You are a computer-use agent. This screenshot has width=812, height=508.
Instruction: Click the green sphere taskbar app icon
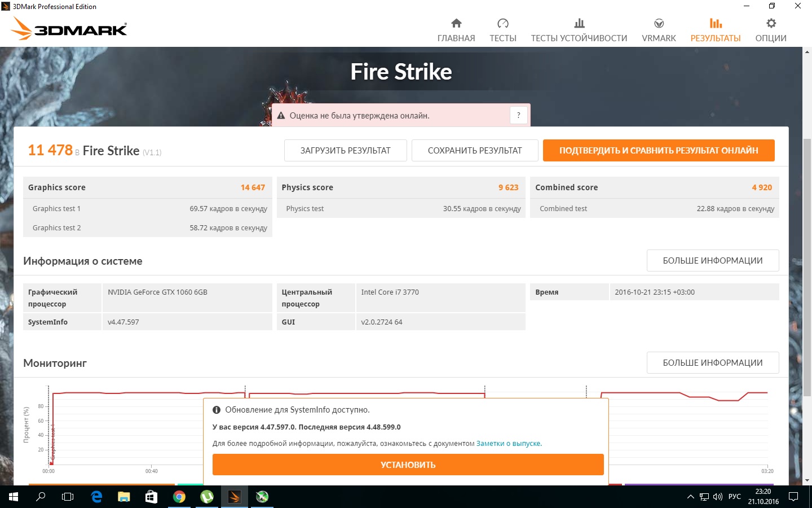coord(262,497)
